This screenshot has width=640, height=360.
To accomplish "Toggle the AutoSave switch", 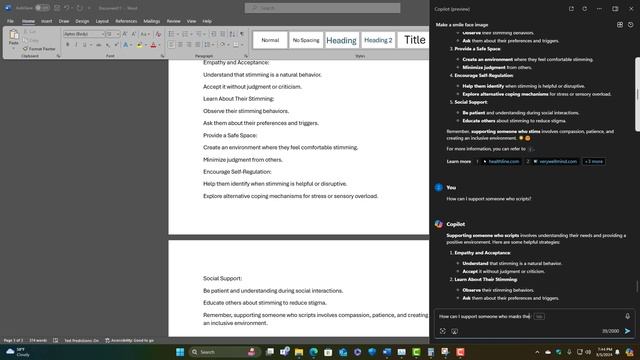I will pyautogui.click(x=42, y=8).
